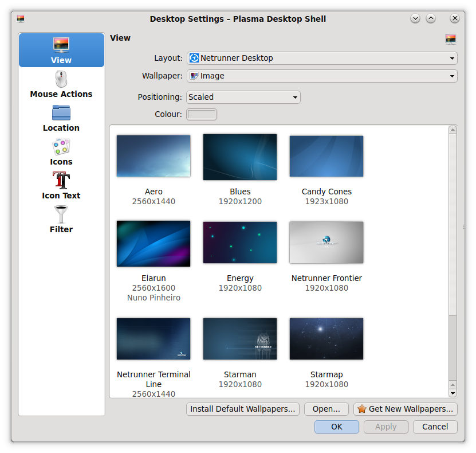Click Install Default Wallpapers button

tap(243, 409)
